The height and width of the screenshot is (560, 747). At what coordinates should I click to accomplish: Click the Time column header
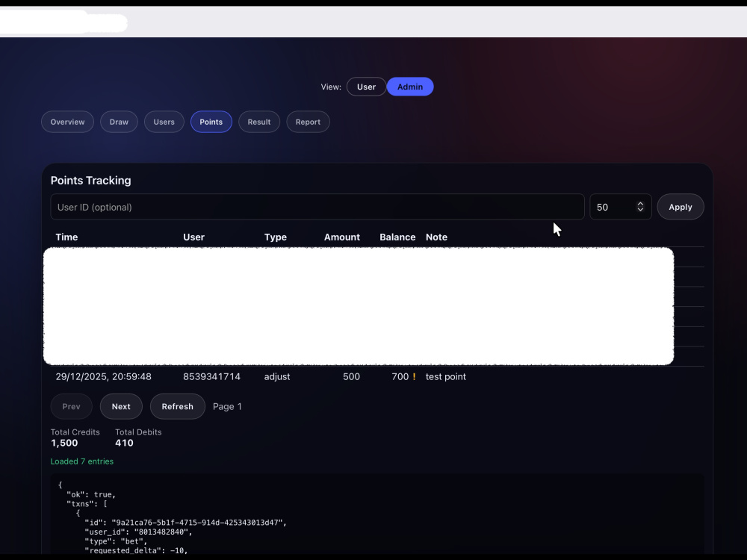coord(66,237)
